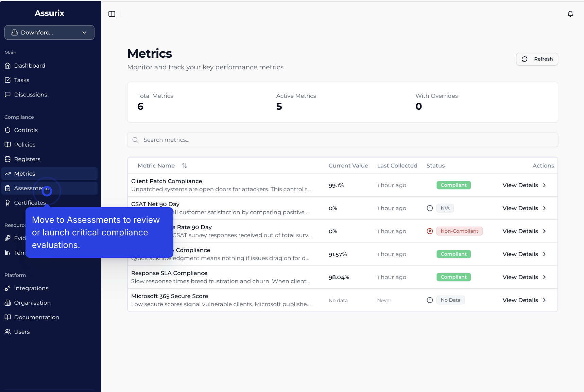
Task: Click the Controls shield icon
Action: pyautogui.click(x=8, y=130)
